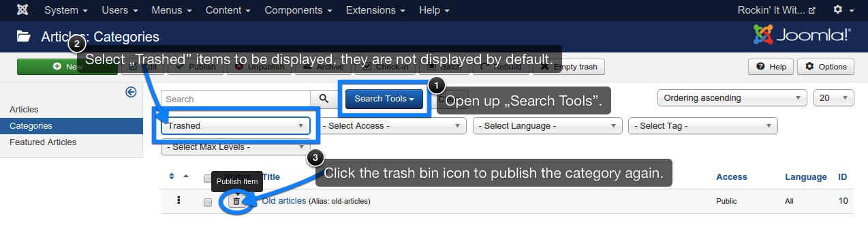Click the Help toolbar button
The width and height of the screenshot is (868, 248).
(771, 66)
